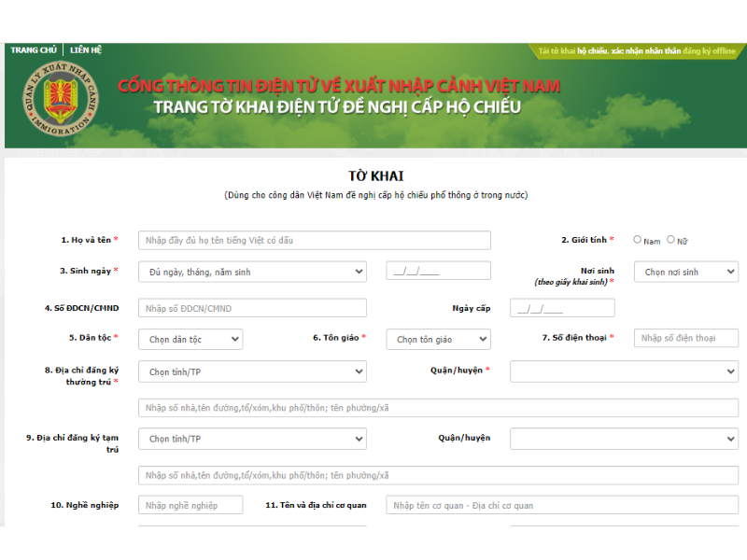Viewport: 747px width, 560px height.
Task: Click the Số điện thoại input field
Action: pyautogui.click(x=685, y=338)
